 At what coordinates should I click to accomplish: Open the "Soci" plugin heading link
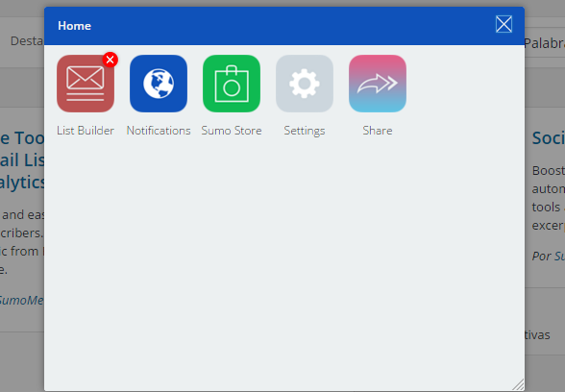(549, 138)
